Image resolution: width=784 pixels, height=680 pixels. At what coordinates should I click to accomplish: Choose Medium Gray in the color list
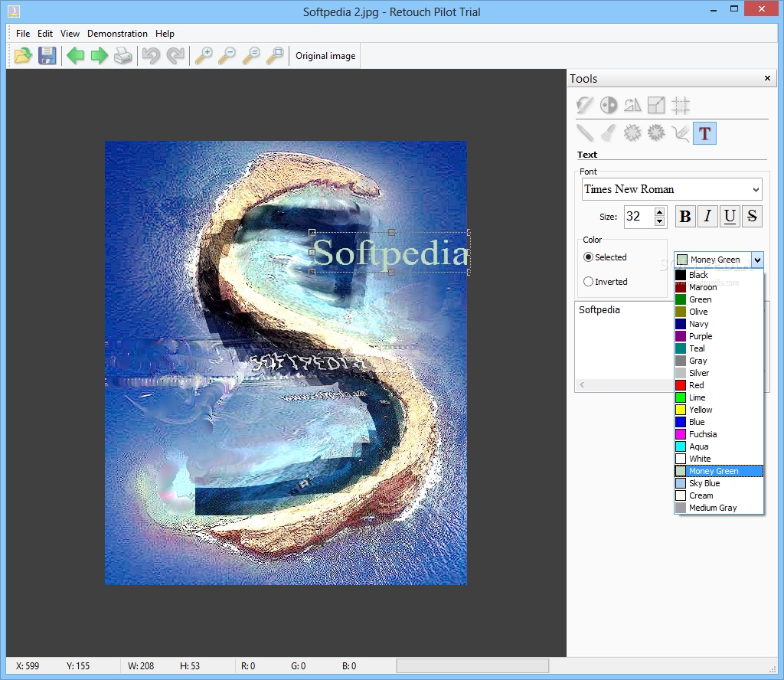719,508
